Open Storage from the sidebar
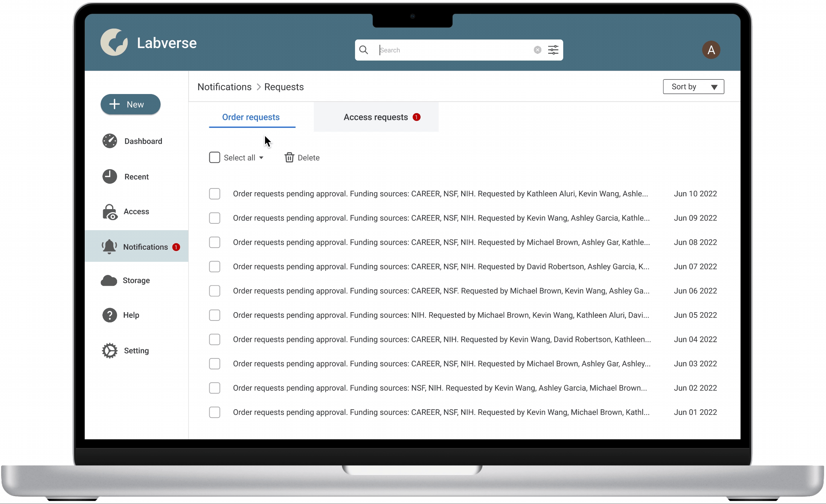The image size is (826, 504). coord(136,280)
